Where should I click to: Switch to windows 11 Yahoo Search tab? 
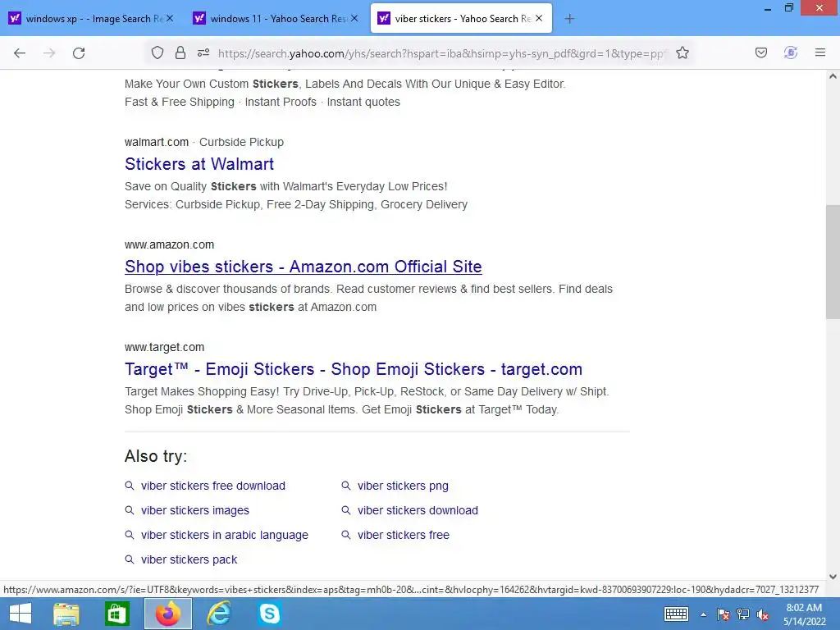pos(276,19)
